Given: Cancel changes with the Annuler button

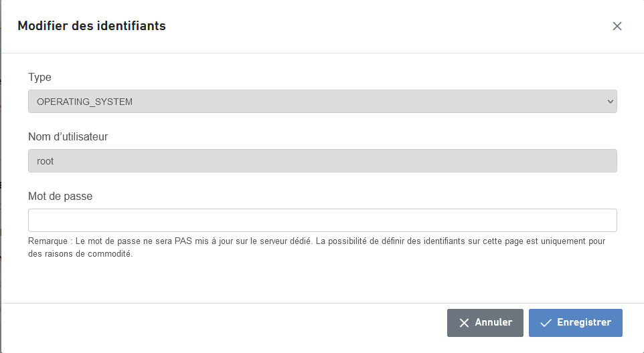Looking at the screenshot, I should pyautogui.click(x=485, y=323).
